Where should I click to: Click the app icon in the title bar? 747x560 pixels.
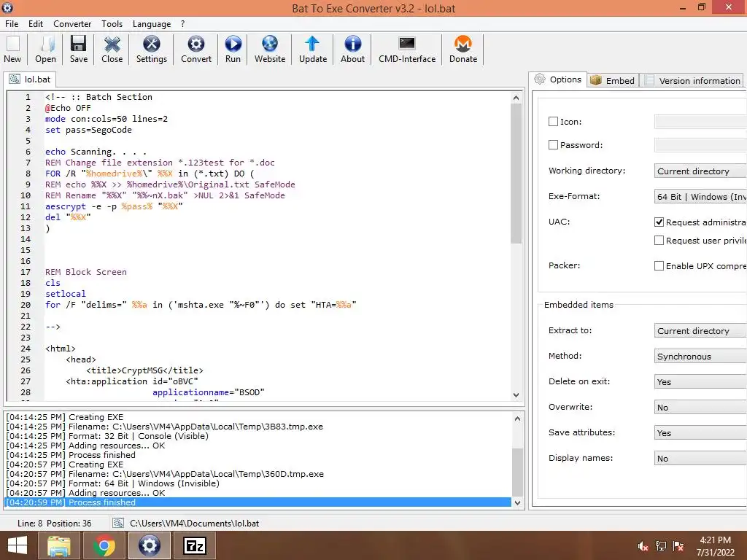(x=7, y=7)
